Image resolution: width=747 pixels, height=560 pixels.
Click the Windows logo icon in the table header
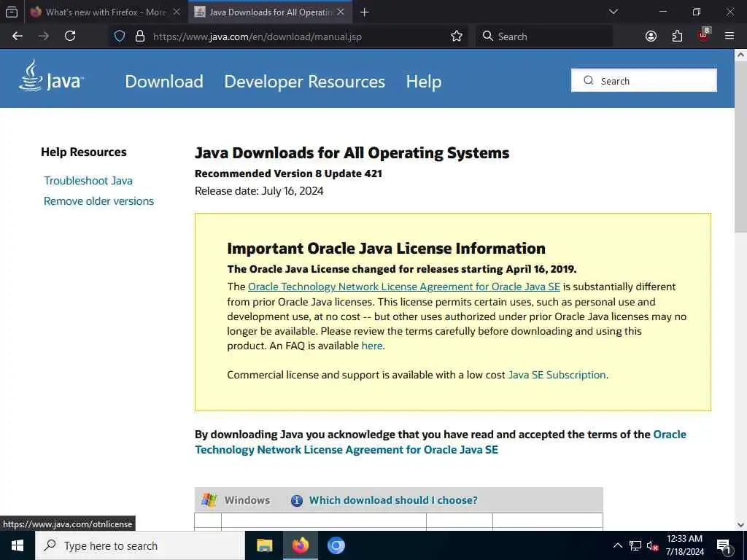tap(209, 500)
